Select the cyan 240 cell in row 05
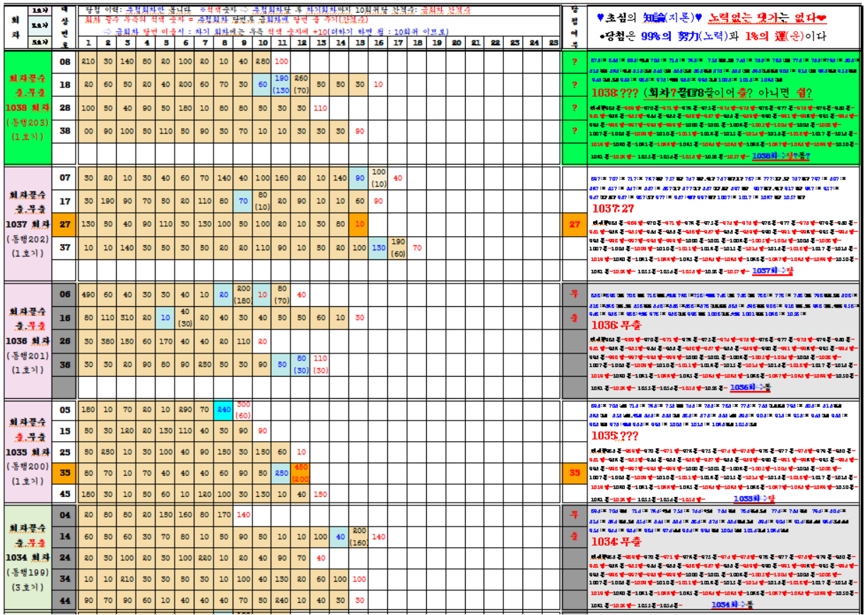Image resolution: width=868 pixels, height=615 pixels. tap(224, 409)
